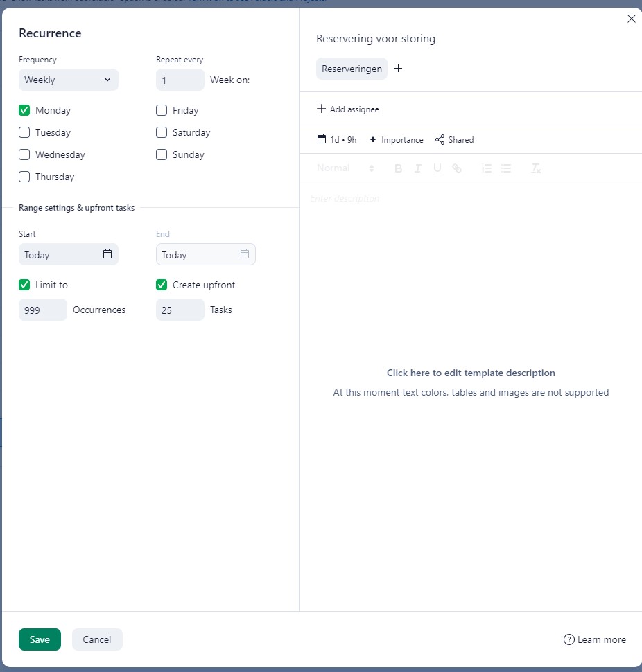The image size is (642, 672).
Task: Click the Add assignee button
Action: point(348,109)
